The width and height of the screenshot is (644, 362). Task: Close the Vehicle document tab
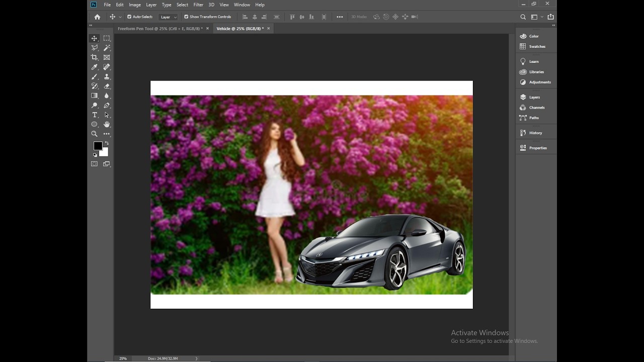click(x=269, y=29)
